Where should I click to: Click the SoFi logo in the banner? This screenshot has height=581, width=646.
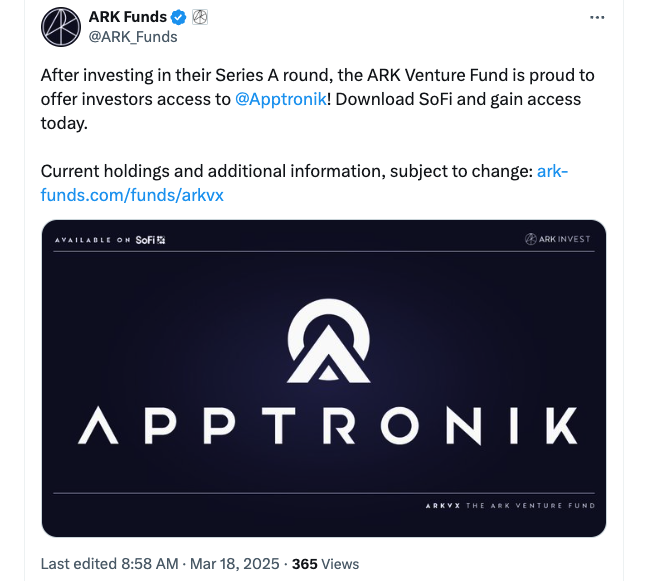click(150, 240)
